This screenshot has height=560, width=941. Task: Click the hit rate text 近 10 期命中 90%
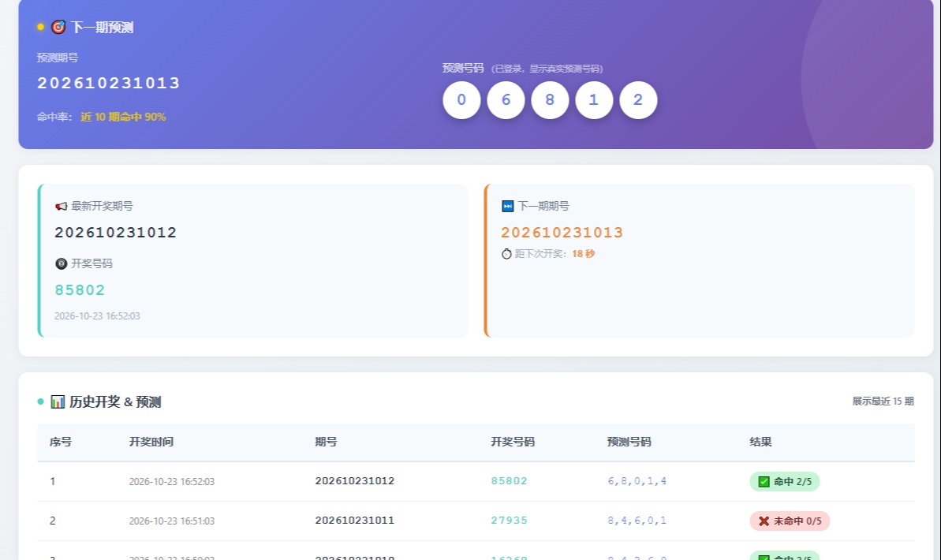123,117
